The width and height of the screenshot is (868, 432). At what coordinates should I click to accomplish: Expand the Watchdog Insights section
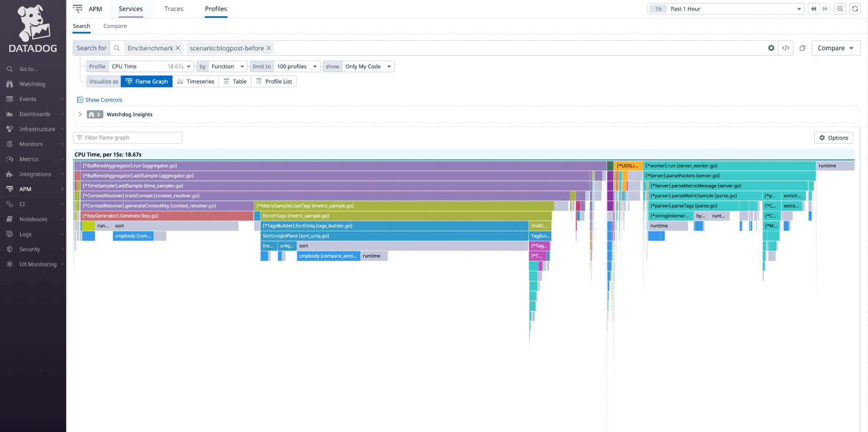point(80,114)
